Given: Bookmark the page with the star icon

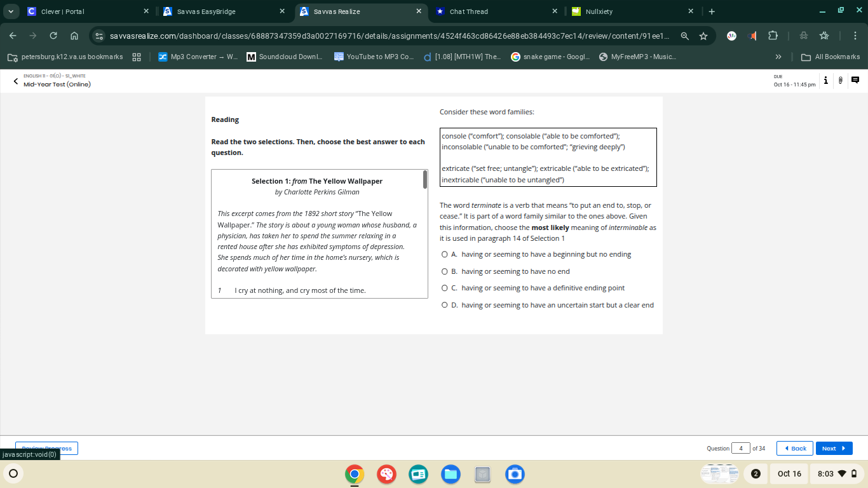Looking at the screenshot, I should (x=703, y=36).
